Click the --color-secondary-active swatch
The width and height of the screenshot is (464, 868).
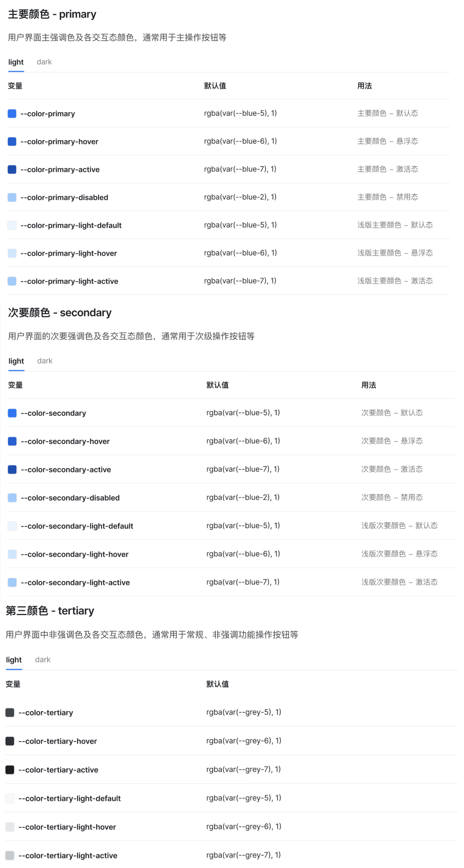[13, 469]
